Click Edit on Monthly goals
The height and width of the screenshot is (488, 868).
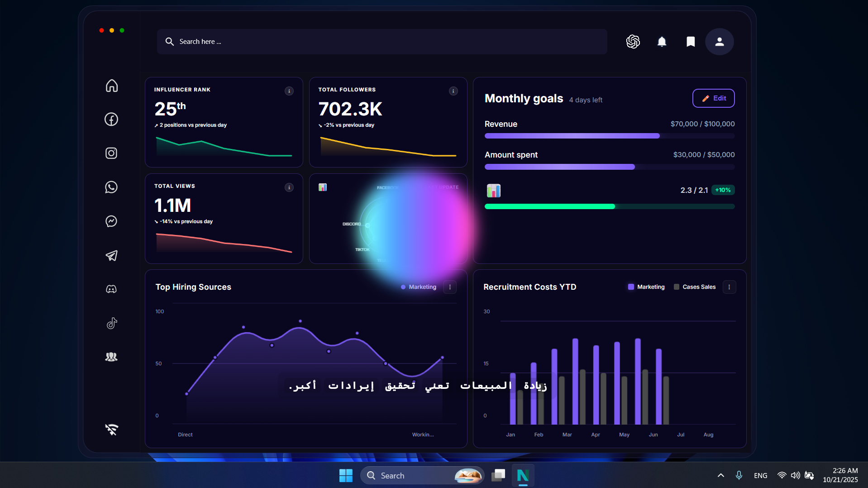click(713, 98)
